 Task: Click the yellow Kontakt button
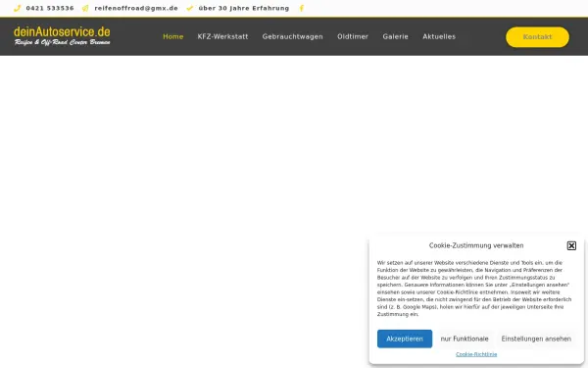tap(537, 37)
